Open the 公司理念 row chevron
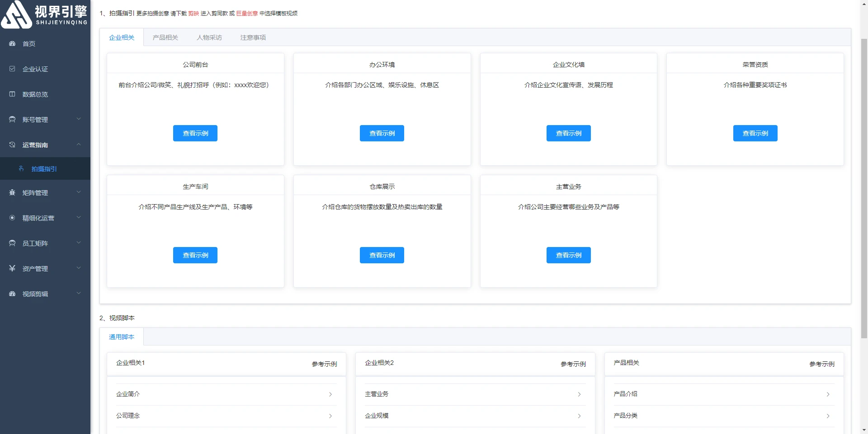Image resolution: width=868 pixels, height=434 pixels. point(330,416)
